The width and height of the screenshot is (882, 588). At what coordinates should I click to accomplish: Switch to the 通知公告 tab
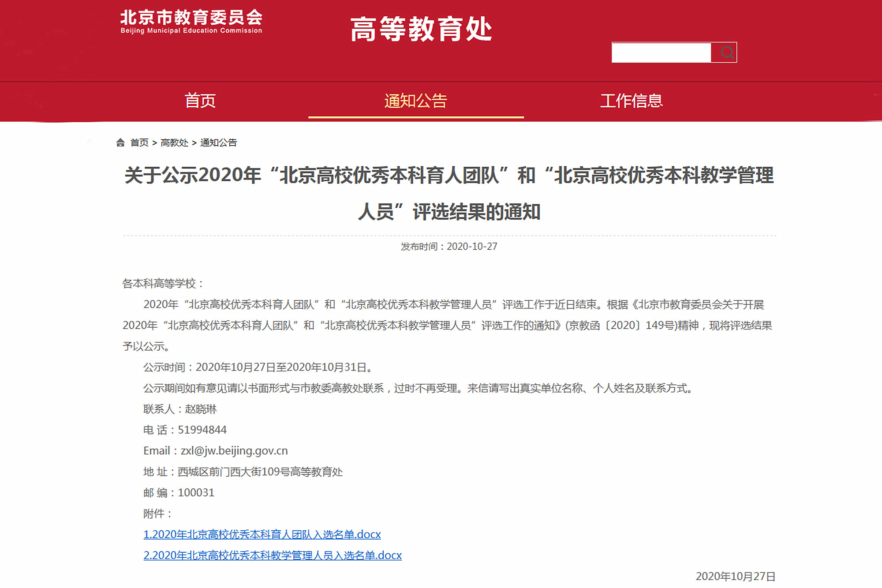(415, 101)
